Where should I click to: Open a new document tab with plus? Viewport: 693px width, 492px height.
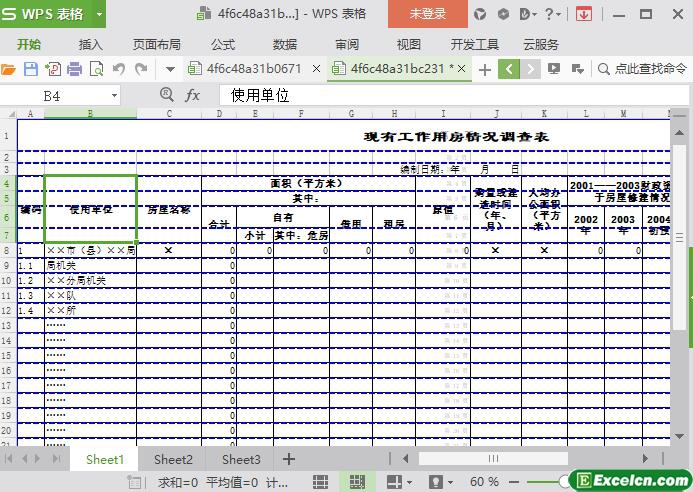tap(485, 69)
